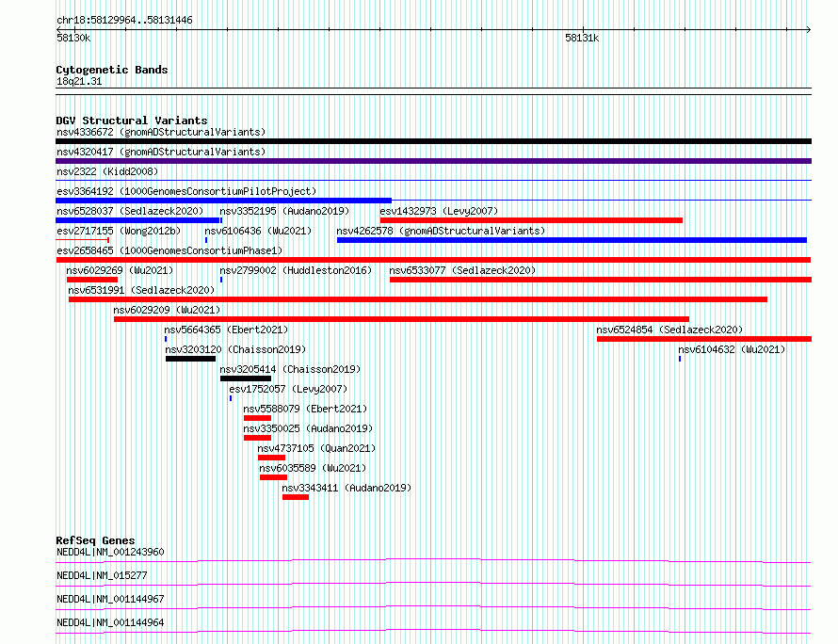Click the esv3364192 blue variant bar
The height and width of the screenshot is (644, 838).
223,201
